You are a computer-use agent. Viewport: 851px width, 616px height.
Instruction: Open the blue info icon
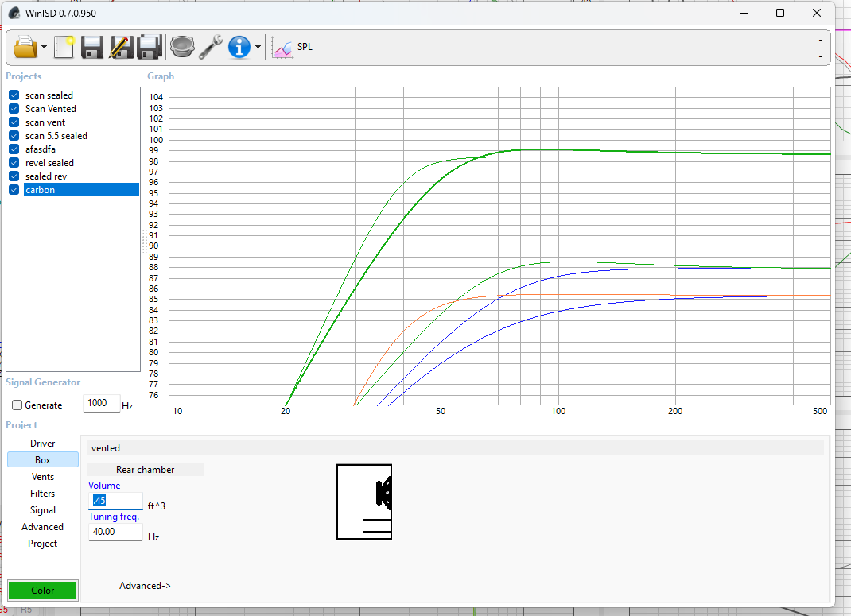tap(239, 47)
